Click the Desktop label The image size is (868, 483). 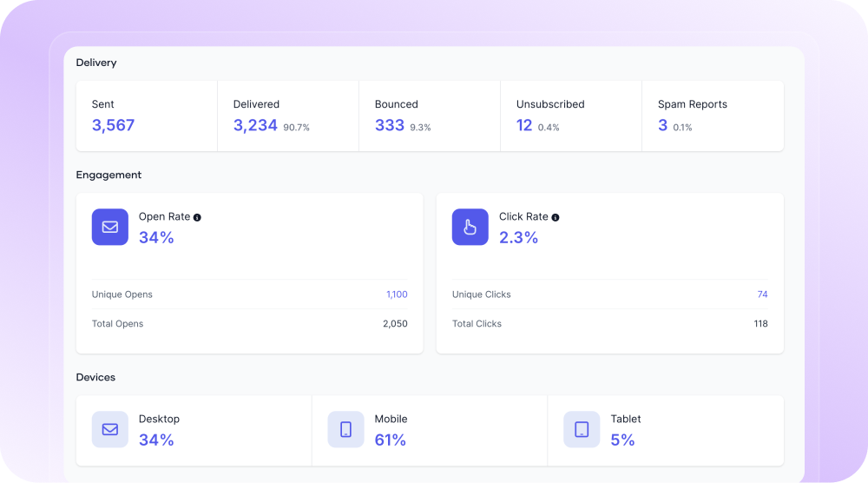(159, 419)
